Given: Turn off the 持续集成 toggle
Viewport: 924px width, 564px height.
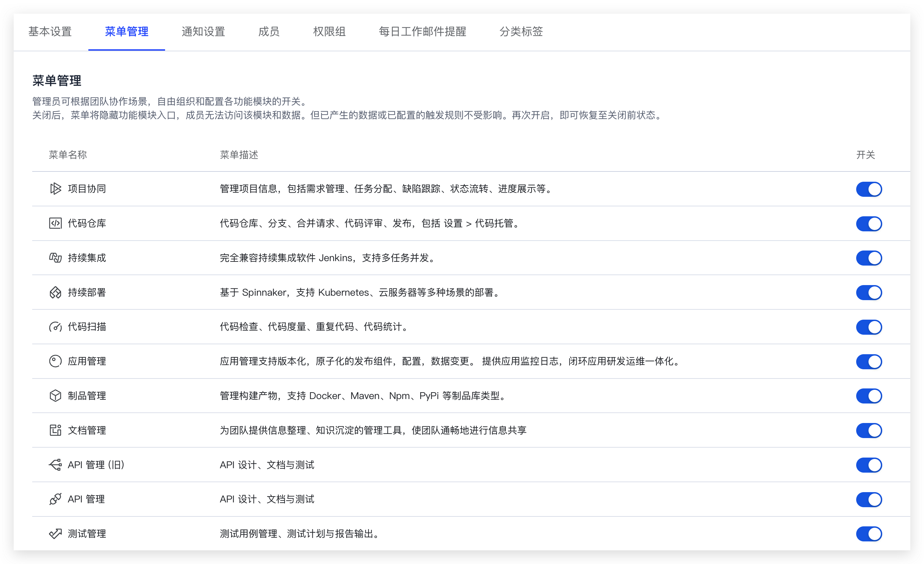Looking at the screenshot, I should tap(869, 258).
